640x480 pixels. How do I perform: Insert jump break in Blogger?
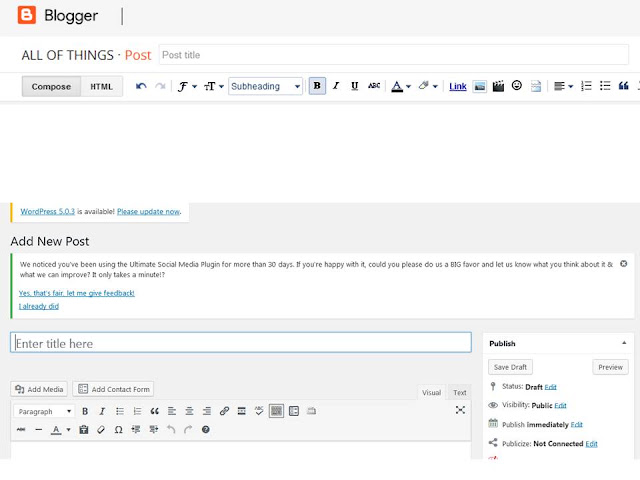536,86
